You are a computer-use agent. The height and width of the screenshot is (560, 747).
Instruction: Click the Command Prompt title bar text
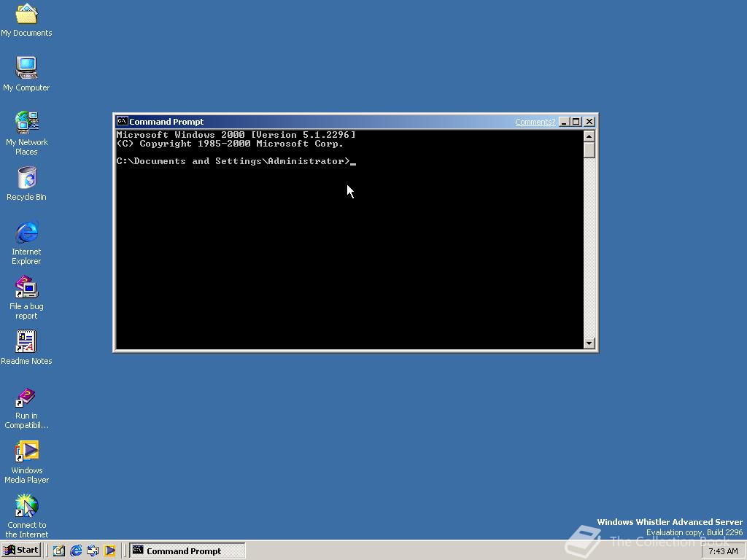pyautogui.click(x=166, y=122)
